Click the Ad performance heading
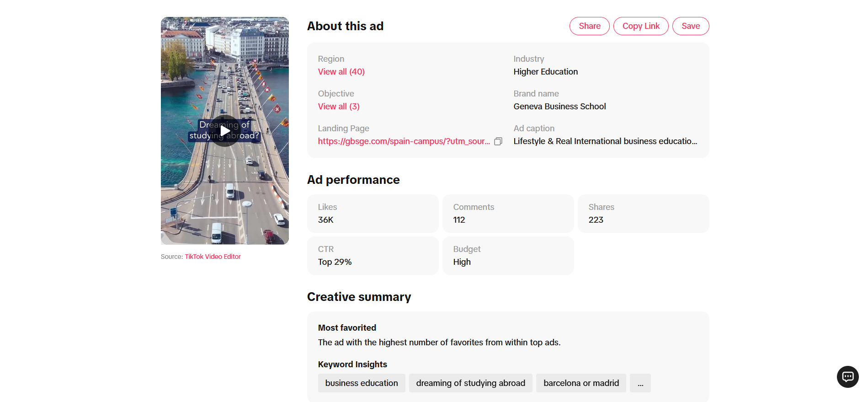Screen dimensions: 868x402 click(353, 180)
